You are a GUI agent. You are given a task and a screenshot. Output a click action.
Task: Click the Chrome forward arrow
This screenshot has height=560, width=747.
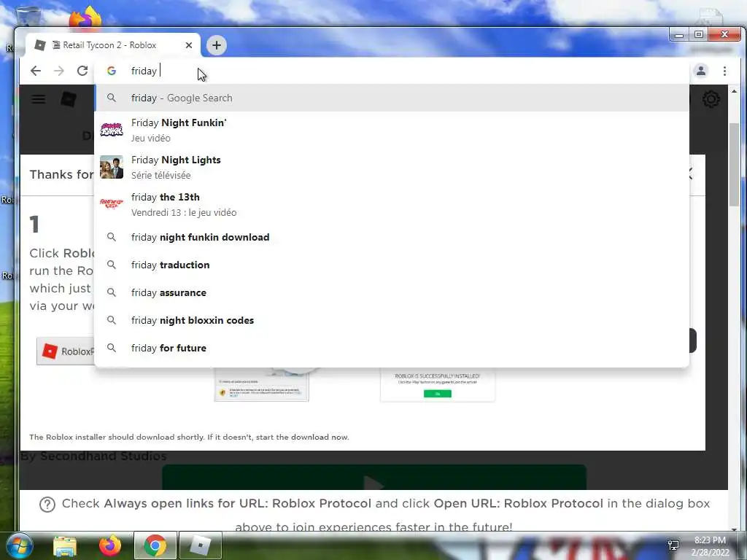(59, 71)
